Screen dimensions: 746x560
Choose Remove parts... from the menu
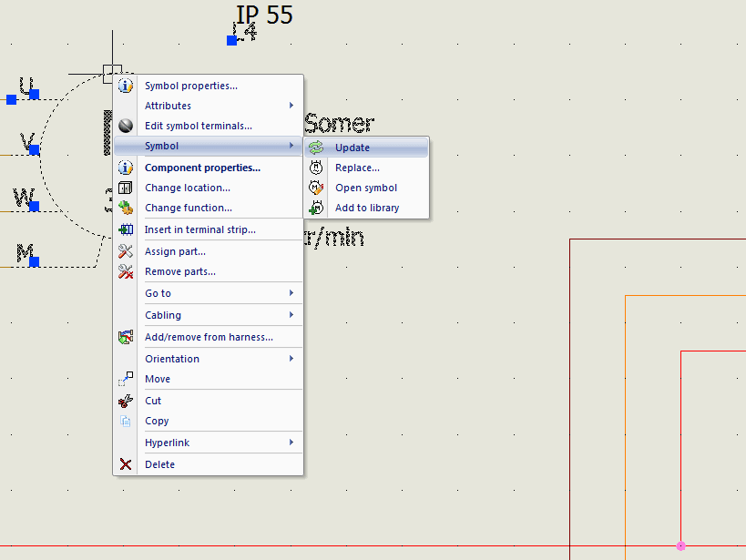(180, 271)
